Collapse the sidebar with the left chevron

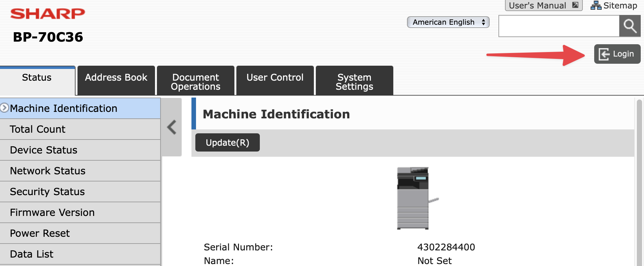[172, 127]
